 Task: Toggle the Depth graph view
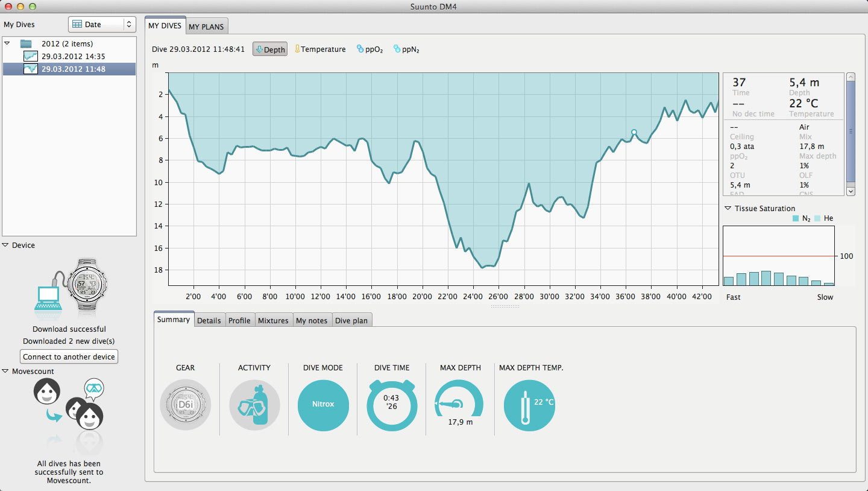pyautogui.click(x=270, y=49)
